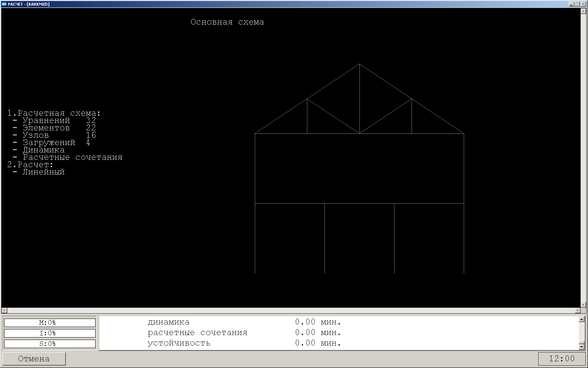588x368 pixels.
Task: Click the 'Расчетные сочетания' list line
Action: pos(68,157)
